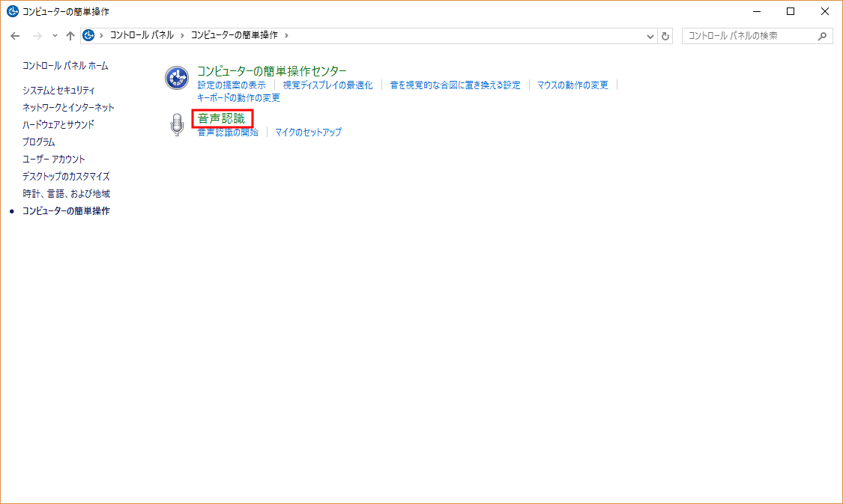
Task: Open recent locations dropdown arrow
Action: click(55, 35)
